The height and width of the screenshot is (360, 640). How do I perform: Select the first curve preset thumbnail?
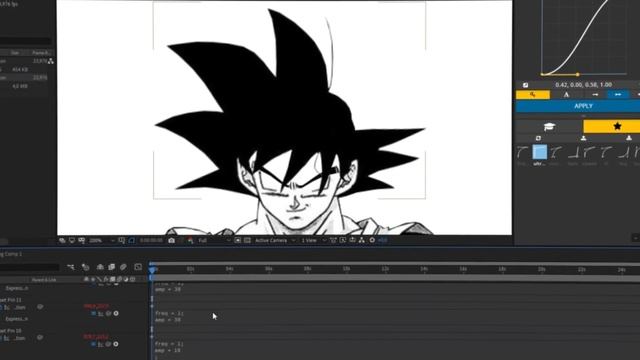522,152
